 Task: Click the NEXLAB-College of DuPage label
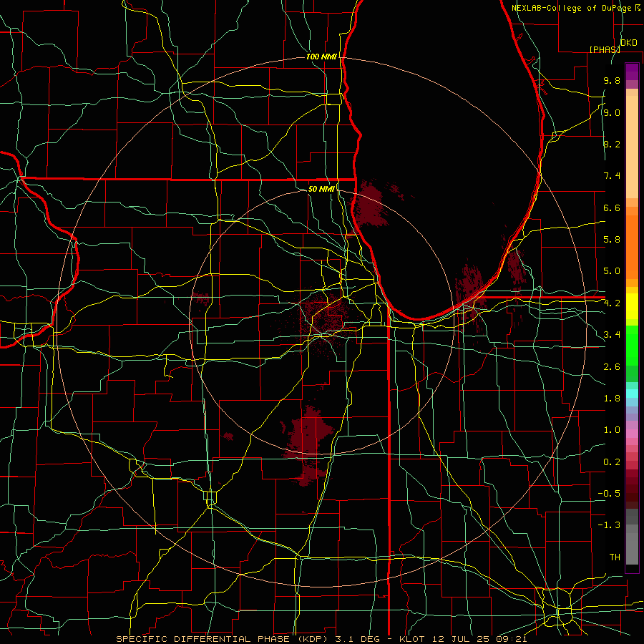pos(572,8)
